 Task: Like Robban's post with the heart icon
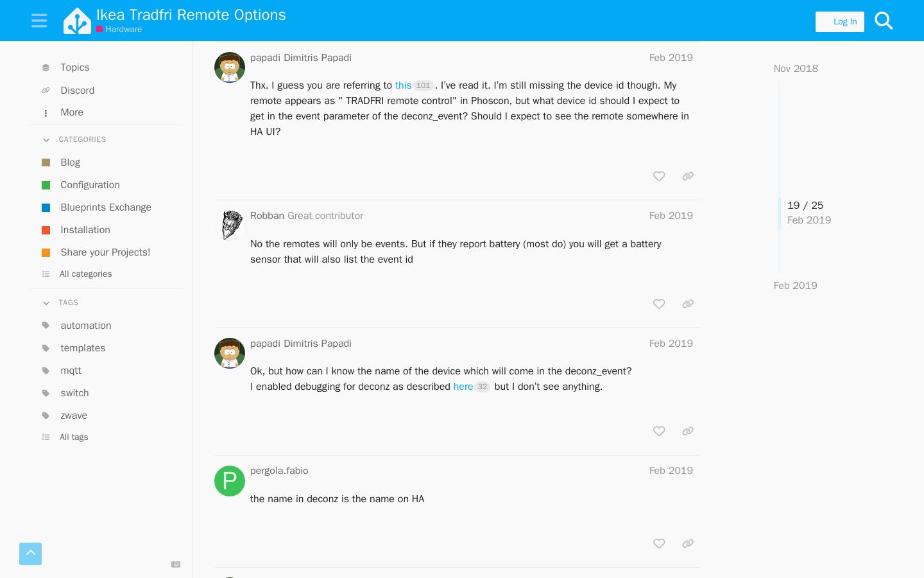(x=659, y=304)
